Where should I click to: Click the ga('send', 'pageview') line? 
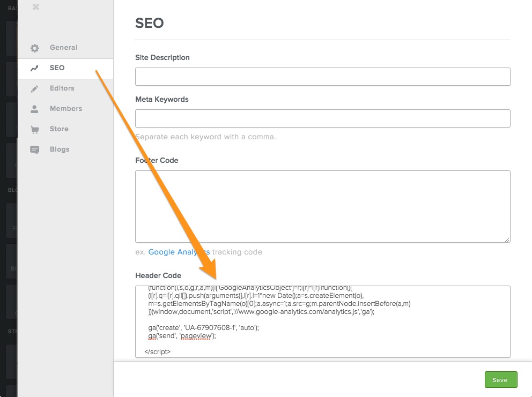click(x=182, y=336)
